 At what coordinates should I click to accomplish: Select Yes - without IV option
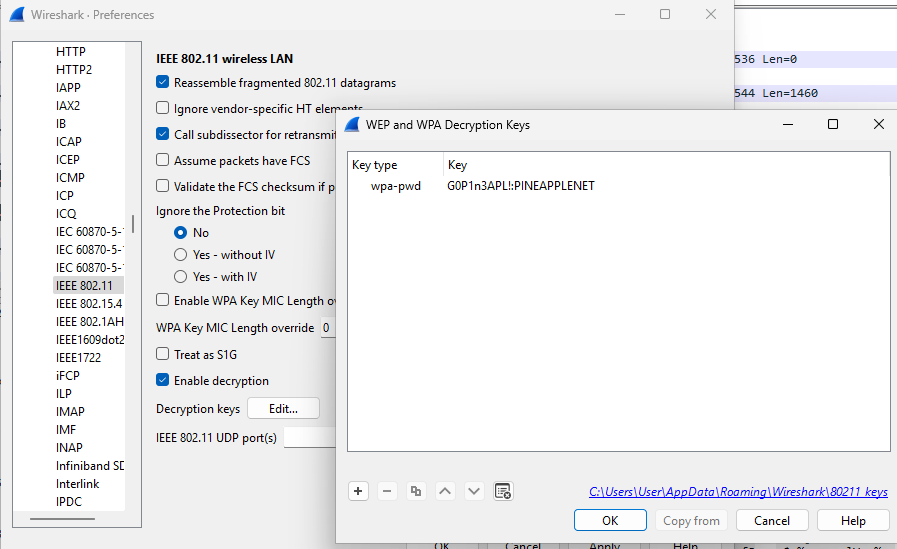[180, 254]
